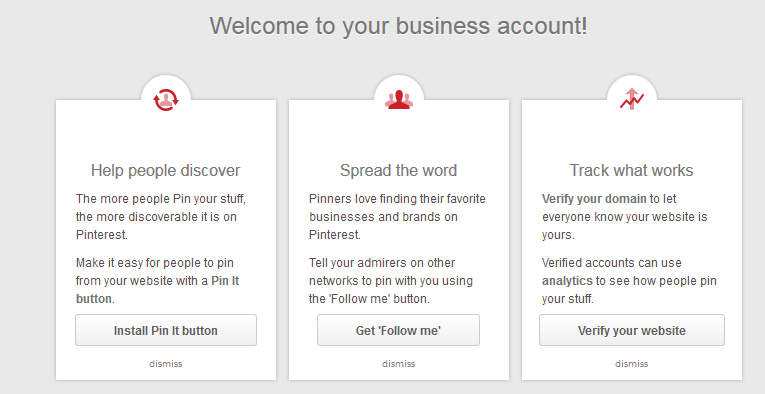
Task: Click the 'Welcome to your business account!' title
Action: tap(399, 25)
